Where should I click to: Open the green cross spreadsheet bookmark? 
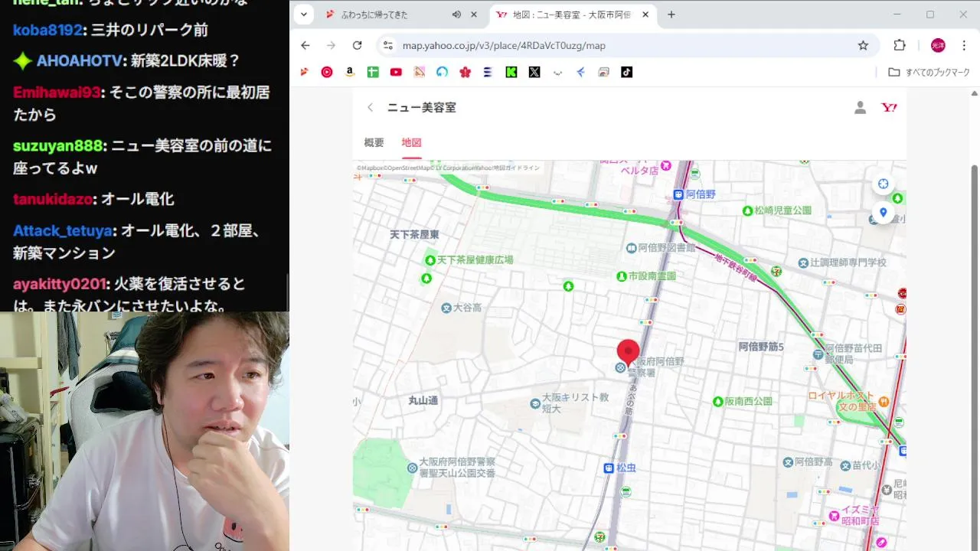coord(373,72)
